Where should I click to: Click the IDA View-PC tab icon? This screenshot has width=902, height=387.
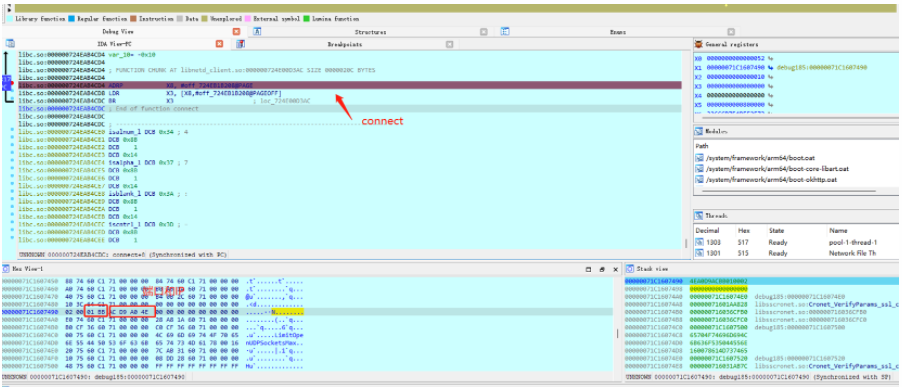tap(10, 44)
